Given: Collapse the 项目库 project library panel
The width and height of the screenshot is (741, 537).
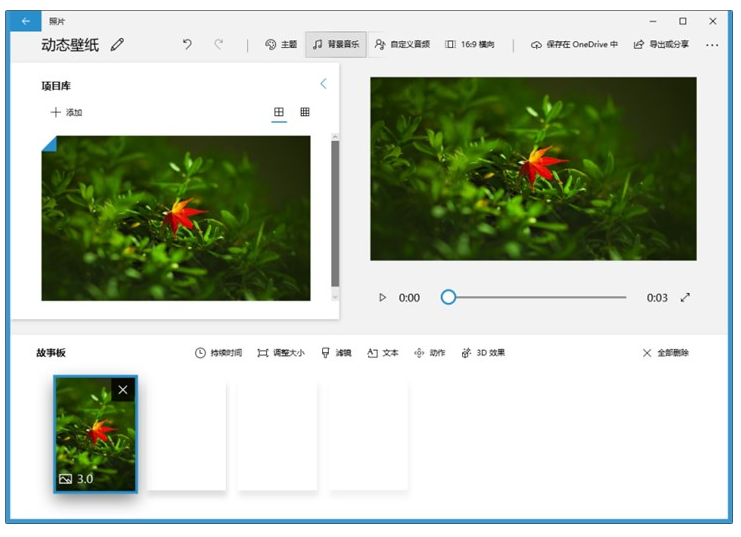Looking at the screenshot, I should pyautogui.click(x=324, y=84).
